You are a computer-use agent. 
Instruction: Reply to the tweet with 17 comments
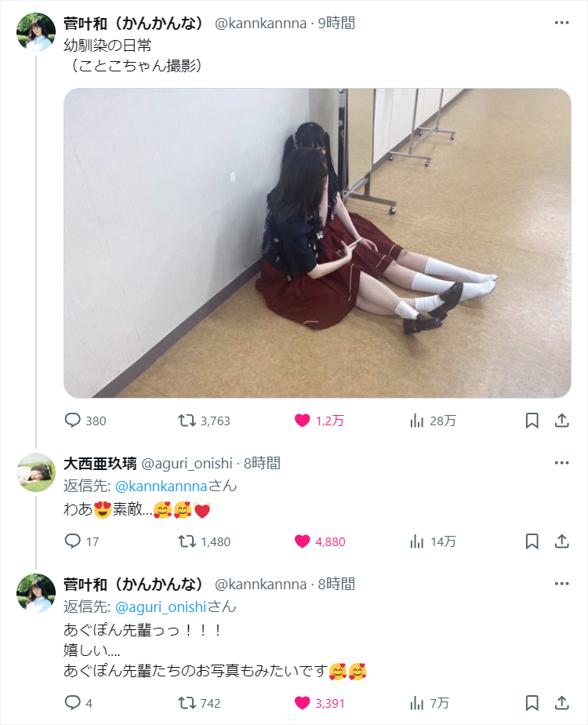[x=72, y=541]
